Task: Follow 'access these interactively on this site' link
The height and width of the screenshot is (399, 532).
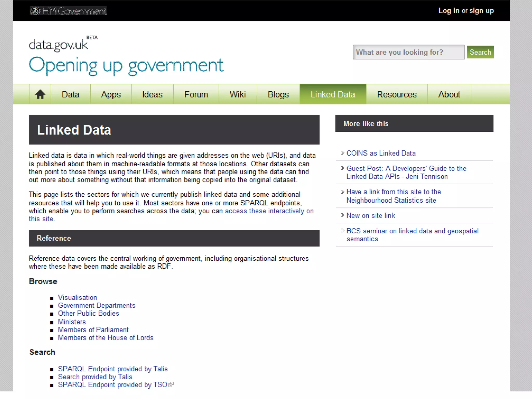Action: (269, 211)
